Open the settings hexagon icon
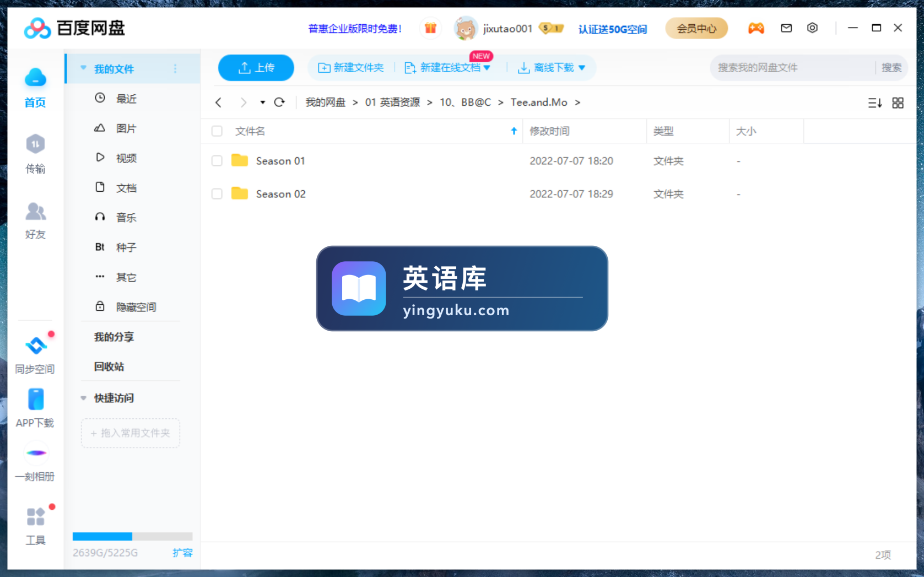This screenshot has width=924, height=577. tap(812, 28)
